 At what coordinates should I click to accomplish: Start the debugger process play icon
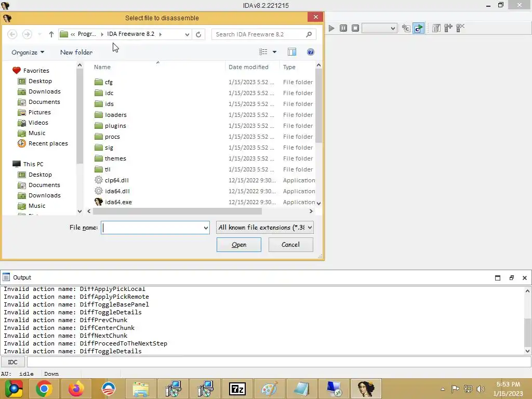pyautogui.click(x=331, y=28)
